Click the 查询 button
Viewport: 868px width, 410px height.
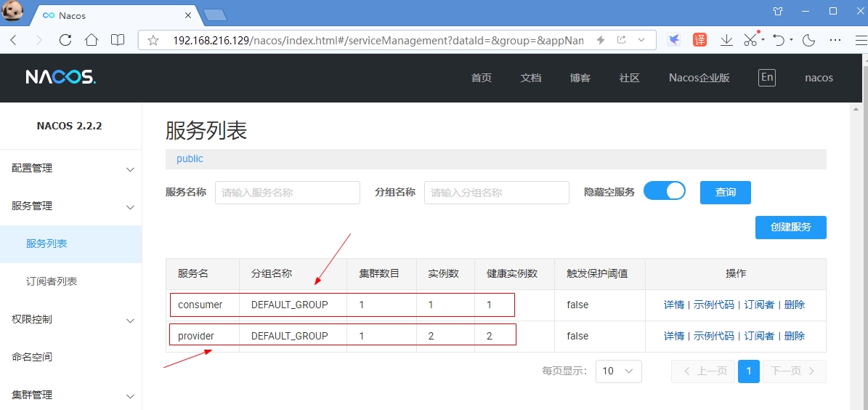pyautogui.click(x=725, y=192)
